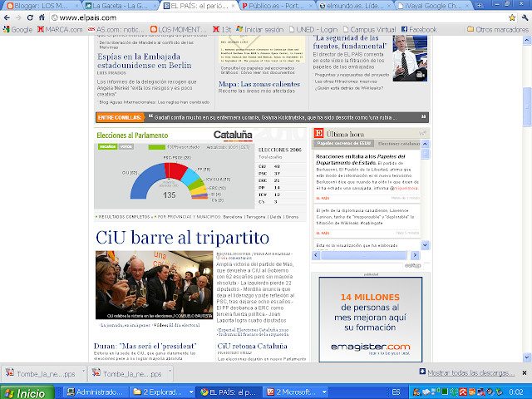The width and height of the screenshot is (532, 399).
Task: Open the CiU retoma Cataluña article
Action: click(252, 346)
